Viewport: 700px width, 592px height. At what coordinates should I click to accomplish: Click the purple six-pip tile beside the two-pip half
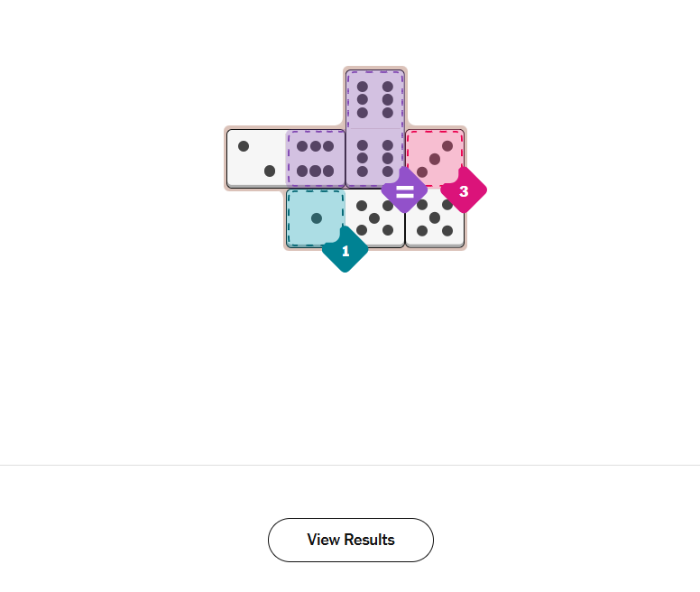tap(315, 158)
